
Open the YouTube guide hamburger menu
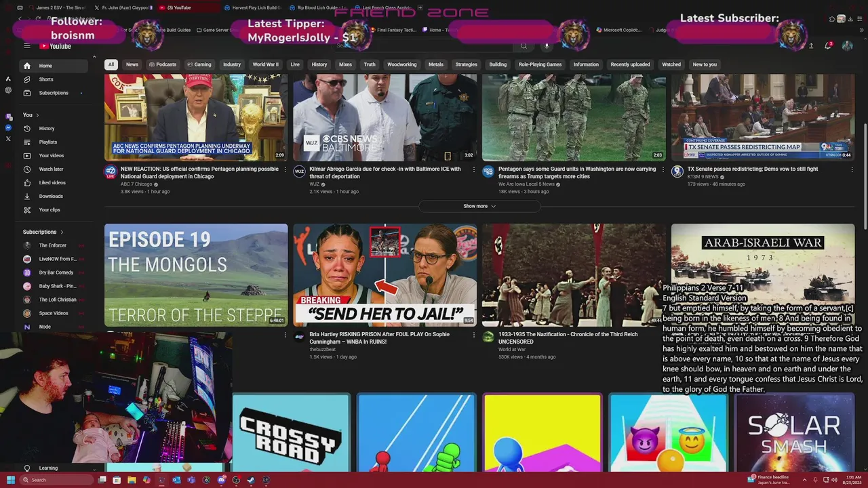26,46
